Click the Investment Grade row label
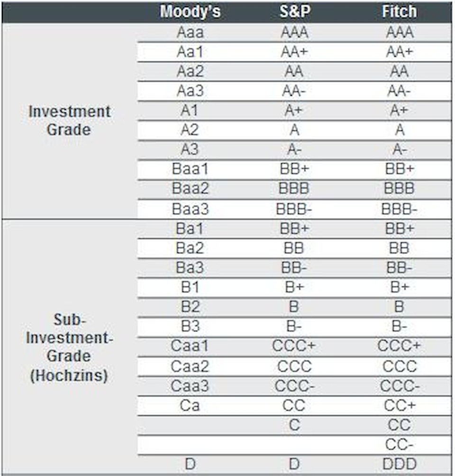The image size is (455, 476). tap(69, 120)
